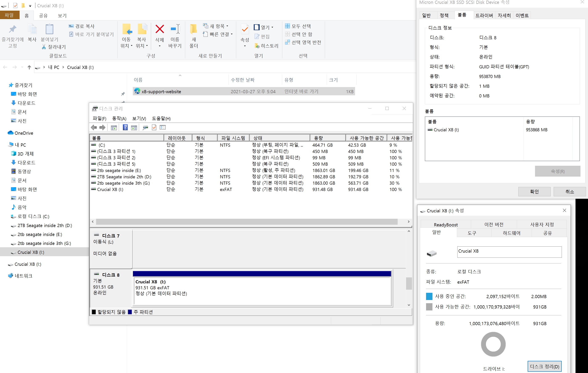Click the Copy icon in Clipboard group

[x=32, y=29]
